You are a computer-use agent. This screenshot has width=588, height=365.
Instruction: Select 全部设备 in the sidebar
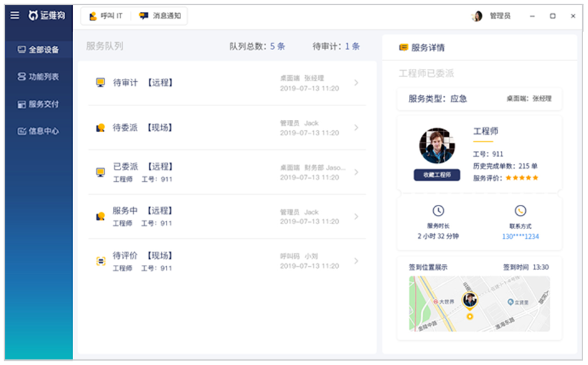[39, 50]
